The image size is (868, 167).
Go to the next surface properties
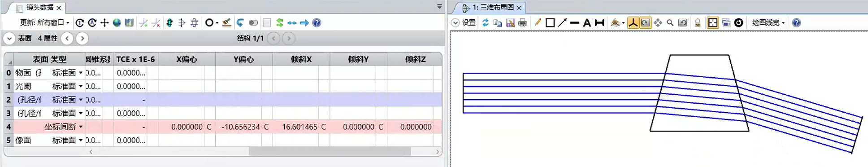click(x=82, y=38)
